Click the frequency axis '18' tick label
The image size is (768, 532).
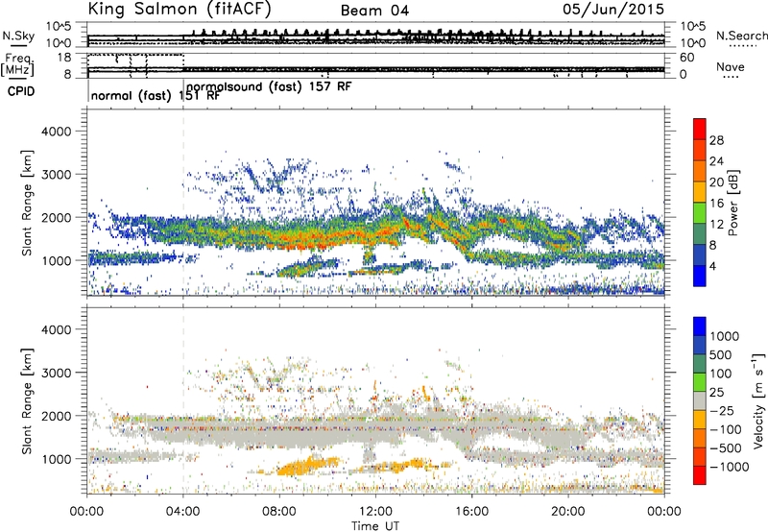[x=64, y=58]
